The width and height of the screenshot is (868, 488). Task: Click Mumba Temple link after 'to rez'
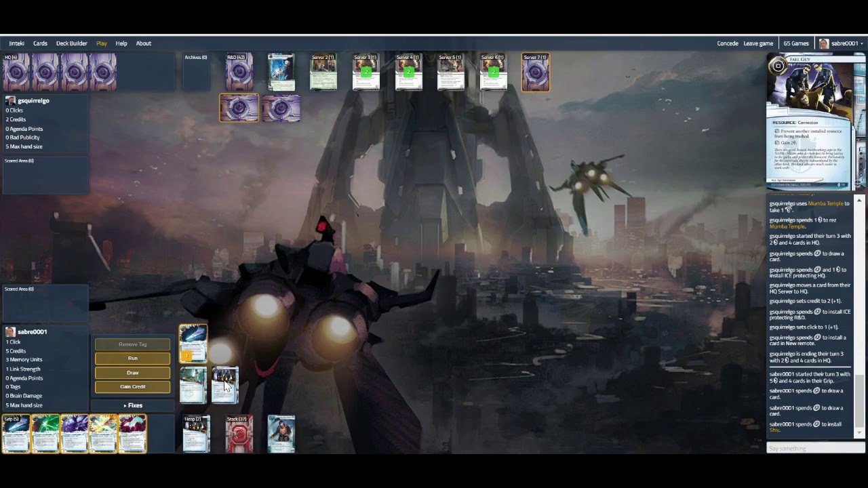click(787, 226)
